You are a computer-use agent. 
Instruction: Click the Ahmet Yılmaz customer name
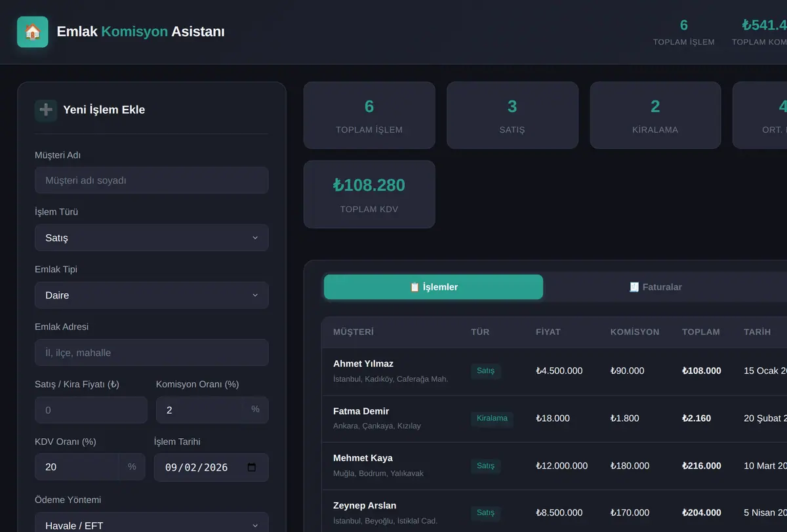pos(363,363)
